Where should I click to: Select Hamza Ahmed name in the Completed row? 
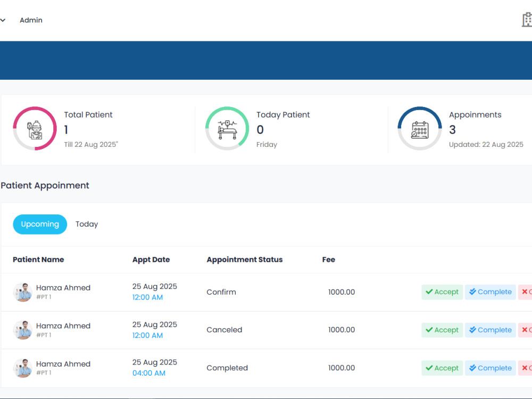(x=63, y=364)
